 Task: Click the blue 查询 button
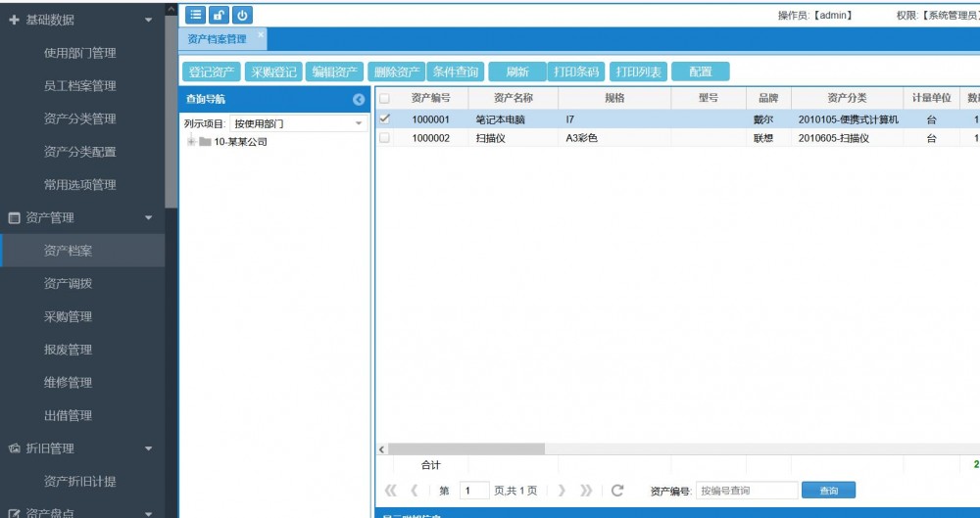pos(829,491)
